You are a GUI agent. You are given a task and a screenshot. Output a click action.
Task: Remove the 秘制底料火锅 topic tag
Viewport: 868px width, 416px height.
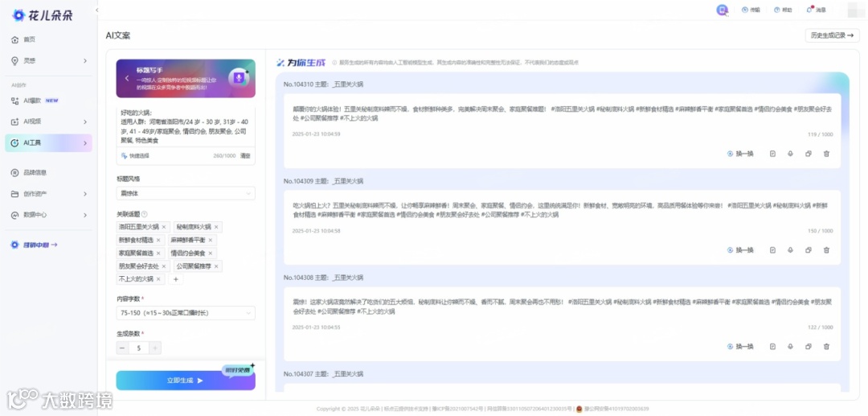(x=216, y=227)
